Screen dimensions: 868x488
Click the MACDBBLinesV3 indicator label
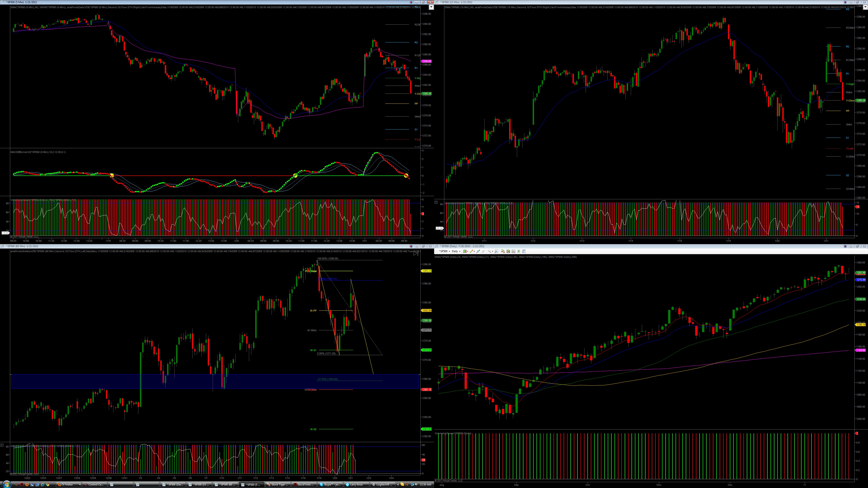(38, 152)
